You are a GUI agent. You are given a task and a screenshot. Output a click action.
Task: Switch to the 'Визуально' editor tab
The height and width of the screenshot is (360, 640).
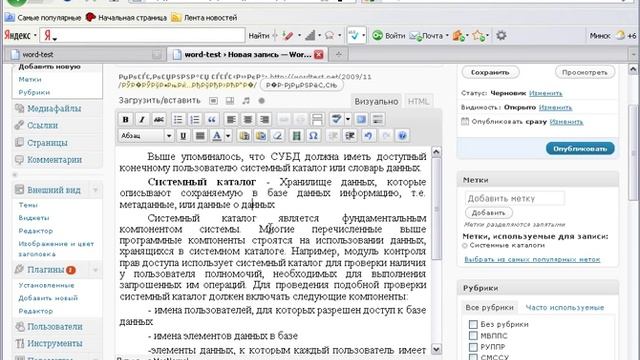(376, 102)
